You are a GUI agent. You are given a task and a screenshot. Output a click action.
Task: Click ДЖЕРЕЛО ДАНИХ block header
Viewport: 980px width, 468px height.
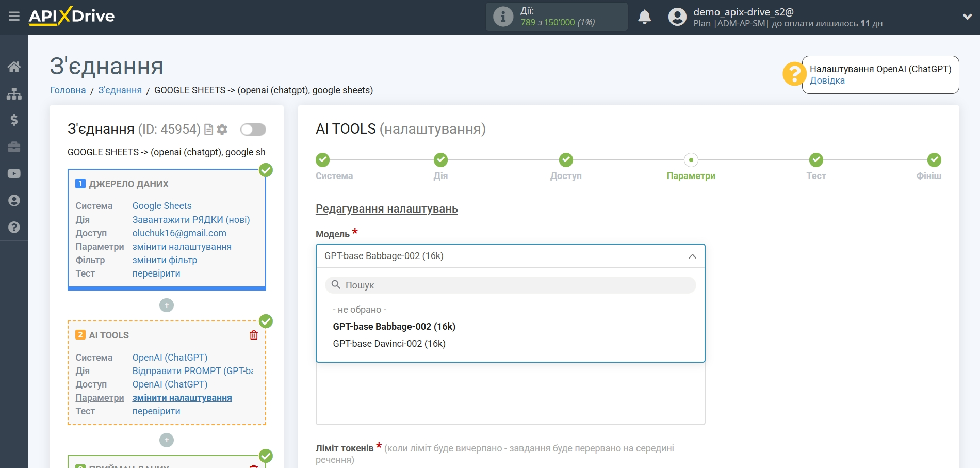coord(128,184)
